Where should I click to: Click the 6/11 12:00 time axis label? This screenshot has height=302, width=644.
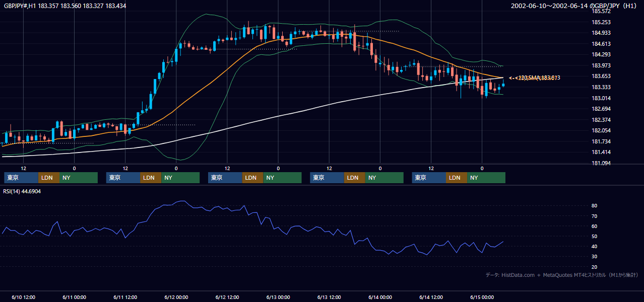[125, 297]
